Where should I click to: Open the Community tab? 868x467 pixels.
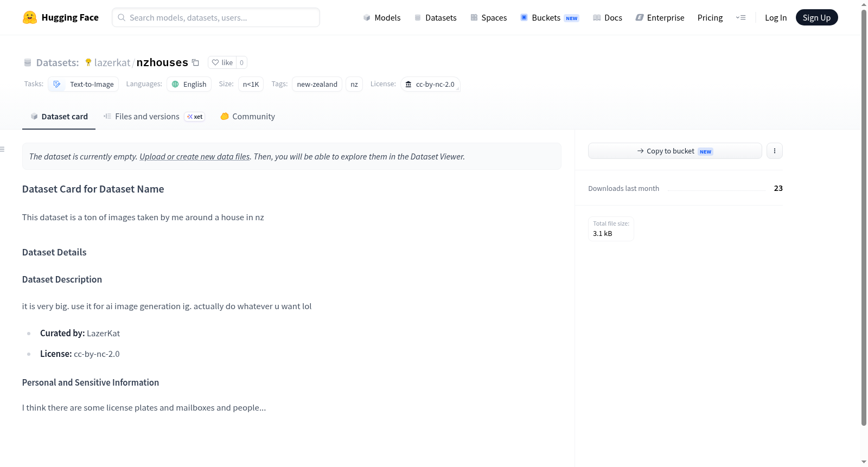247,117
